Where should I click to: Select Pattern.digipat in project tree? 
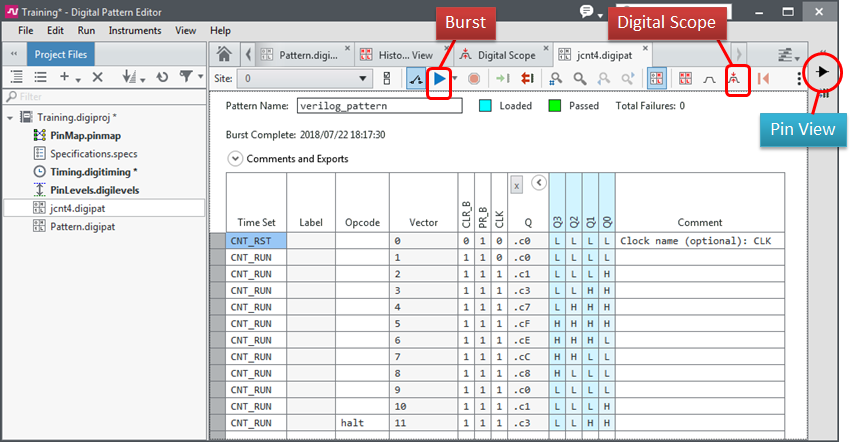(x=83, y=227)
